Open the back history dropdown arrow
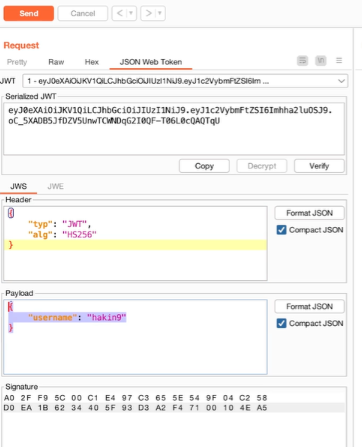This screenshot has width=362, height=447. point(131,13)
